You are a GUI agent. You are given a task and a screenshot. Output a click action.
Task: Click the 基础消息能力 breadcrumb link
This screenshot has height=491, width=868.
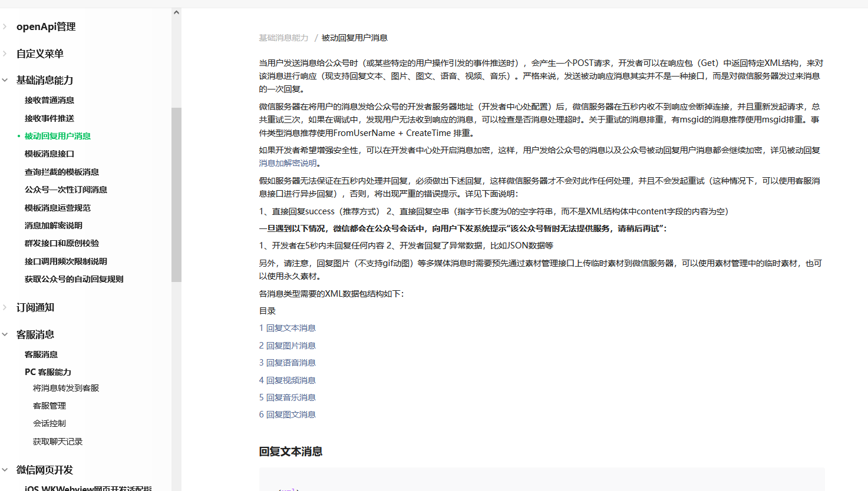284,38
